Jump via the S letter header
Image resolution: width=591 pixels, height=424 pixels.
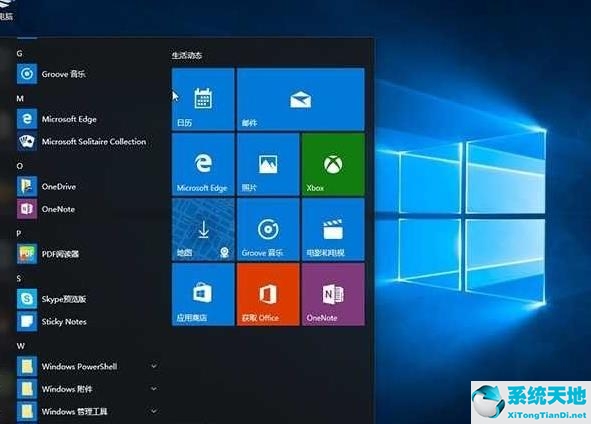[x=19, y=279]
